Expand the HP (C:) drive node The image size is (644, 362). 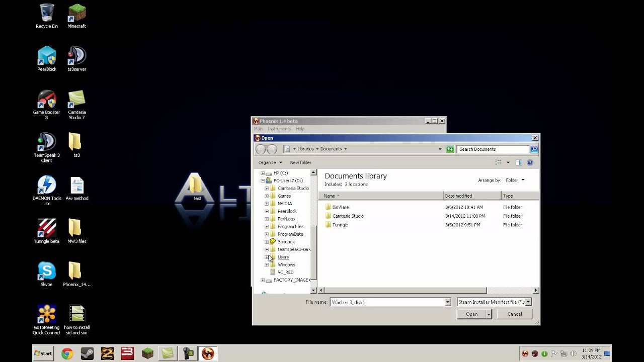(x=262, y=173)
